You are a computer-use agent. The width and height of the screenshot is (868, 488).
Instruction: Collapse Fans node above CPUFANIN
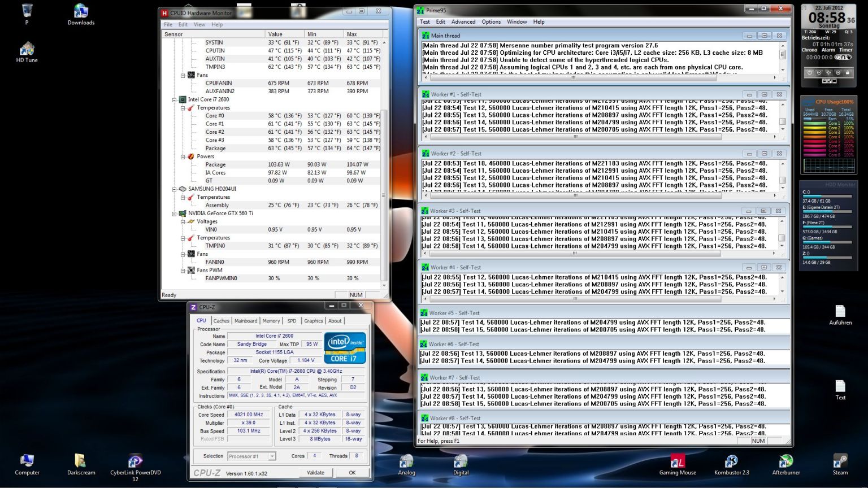pyautogui.click(x=183, y=75)
